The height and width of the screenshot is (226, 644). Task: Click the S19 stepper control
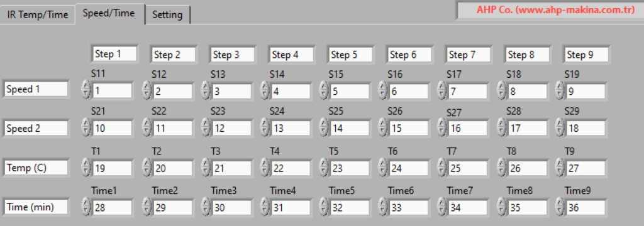tap(559, 90)
